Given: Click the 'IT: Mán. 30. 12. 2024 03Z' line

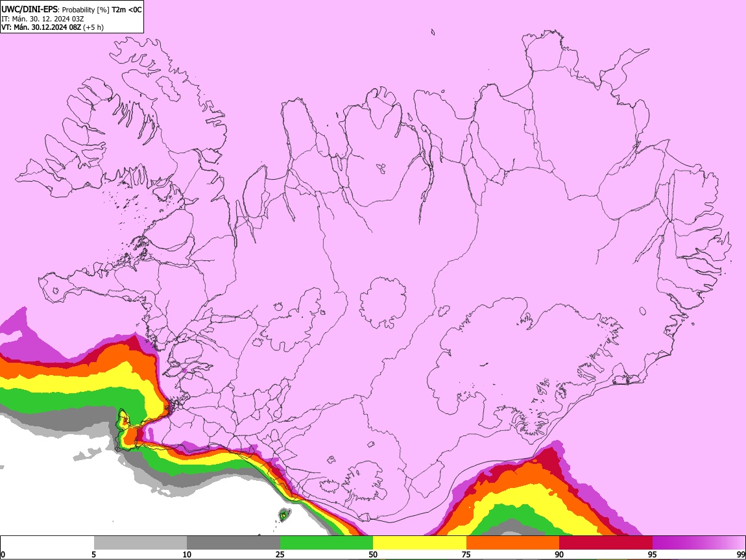Looking at the screenshot, I should (42, 19).
